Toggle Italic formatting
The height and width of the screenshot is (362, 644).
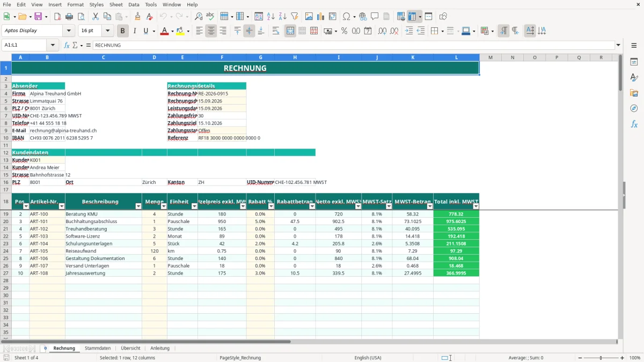[134, 31]
